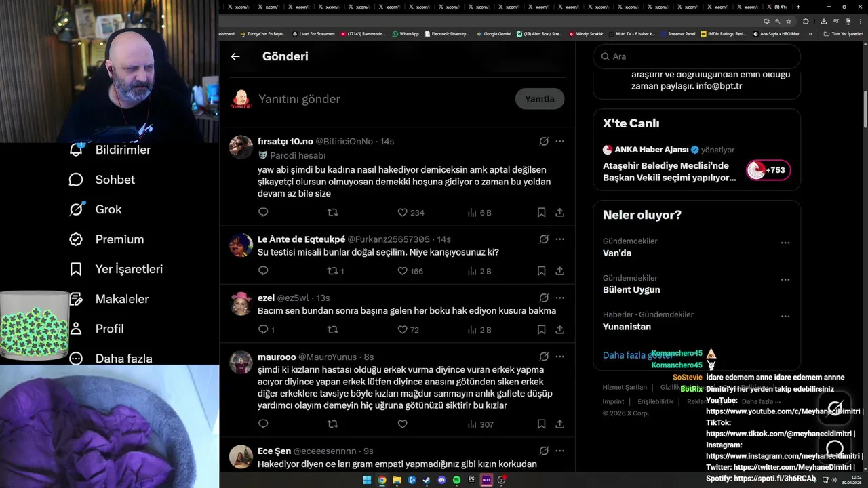The height and width of the screenshot is (488, 868).
Task: Click the Ara search field
Action: coord(697,56)
